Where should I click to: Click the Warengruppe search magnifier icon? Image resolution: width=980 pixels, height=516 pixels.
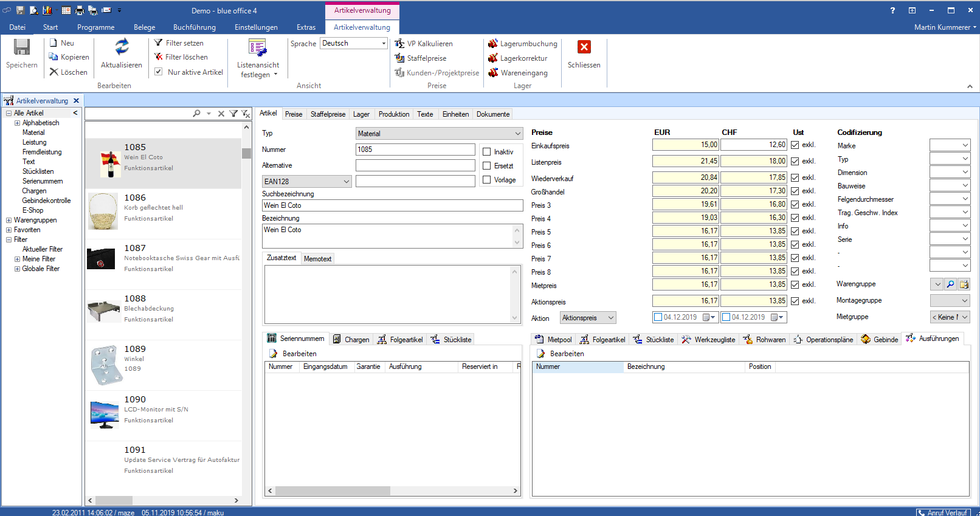point(950,284)
